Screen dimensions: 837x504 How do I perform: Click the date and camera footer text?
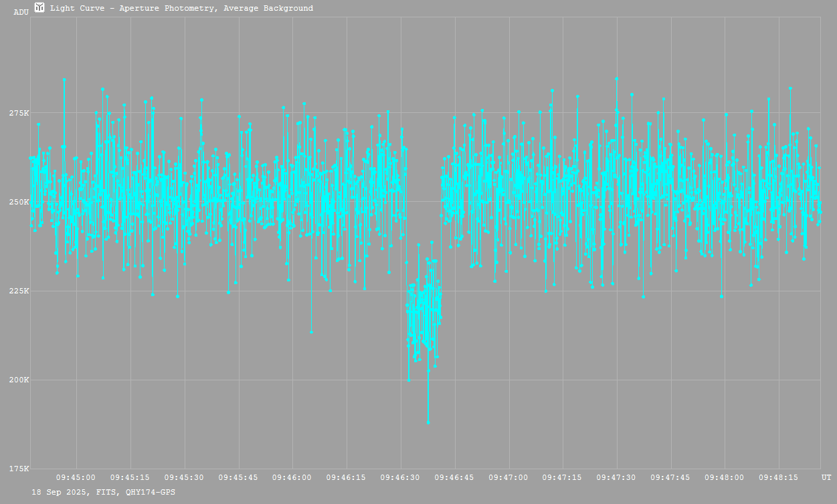click(104, 492)
